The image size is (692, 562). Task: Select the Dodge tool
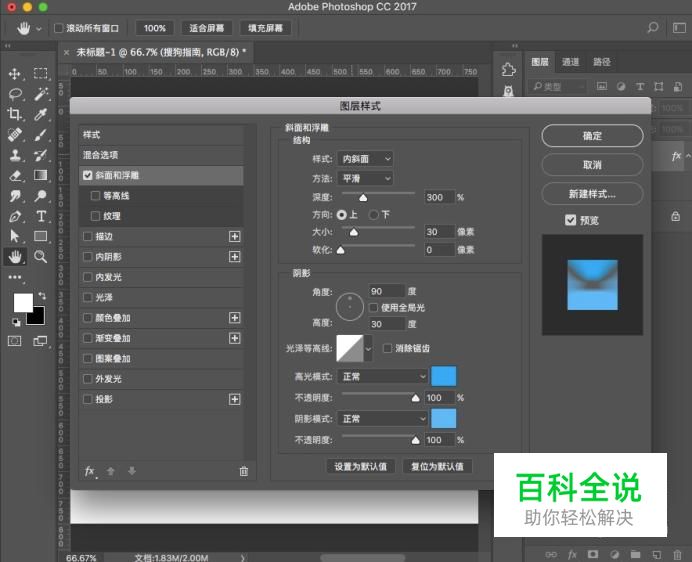pyautogui.click(x=41, y=196)
